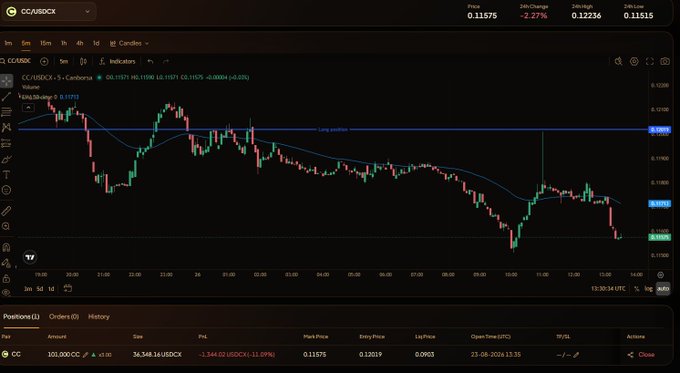This screenshot has width=680, height=373.
Task: Share the CC position
Action: (630, 355)
